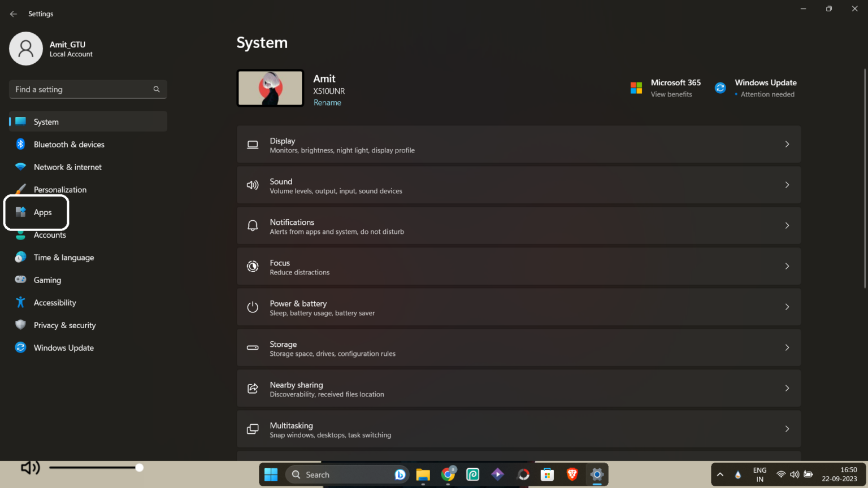Click the Rename link under Amit
This screenshot has width=868, height=488.
pyautogui.click(x=327, y=102)
